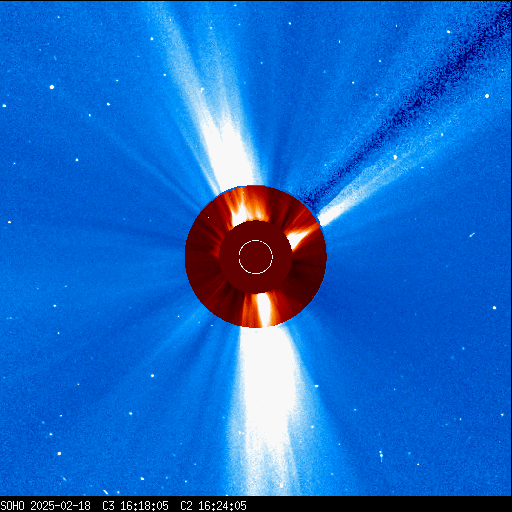This screenshot has width=512, height=512.
Task: Click the tiny white dot inside the red disk's left side
Action: coord(209,217)
